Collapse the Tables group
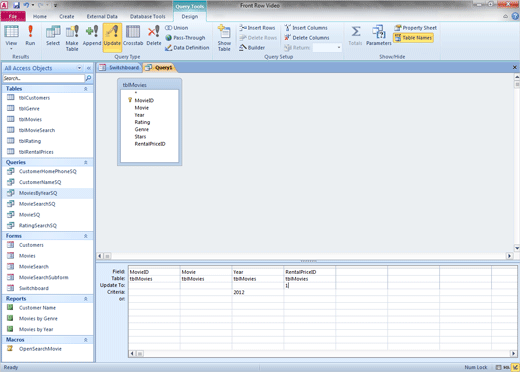This screenshot has width=520, height=372. [86, 89]
